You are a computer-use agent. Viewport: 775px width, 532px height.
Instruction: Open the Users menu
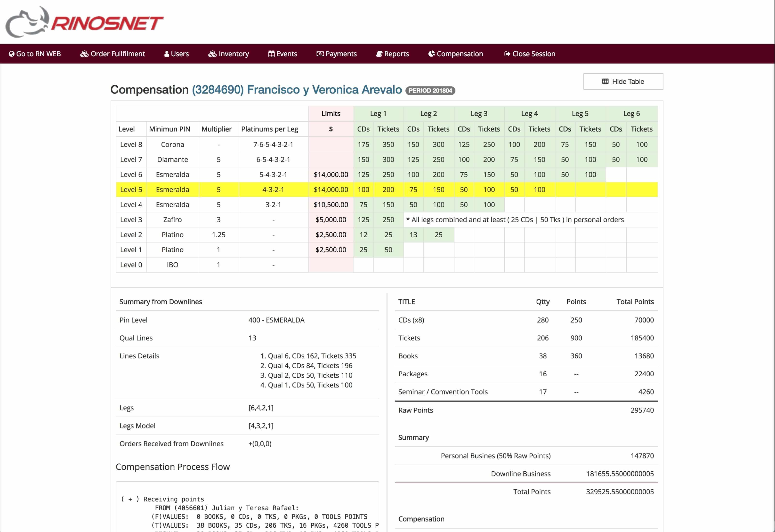click(176, 54)
